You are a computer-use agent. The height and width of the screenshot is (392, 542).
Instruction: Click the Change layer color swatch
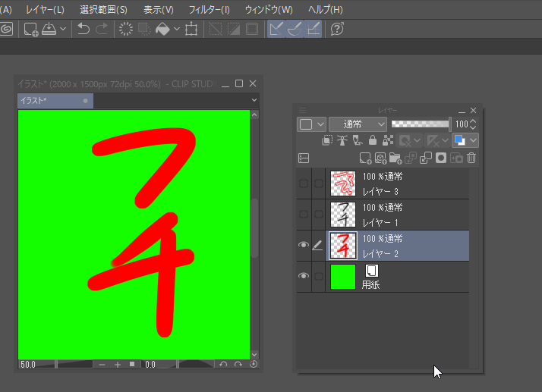460,140
